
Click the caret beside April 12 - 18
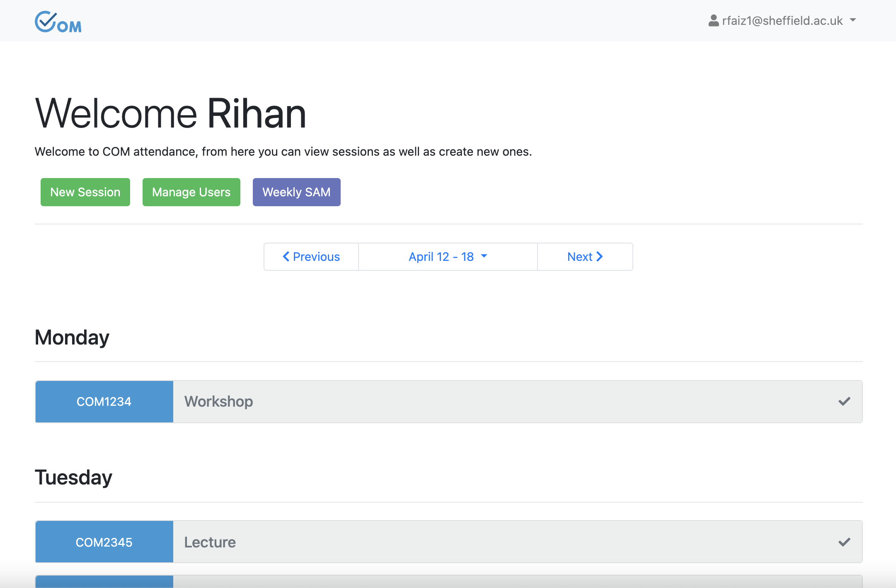pos(484,256)
